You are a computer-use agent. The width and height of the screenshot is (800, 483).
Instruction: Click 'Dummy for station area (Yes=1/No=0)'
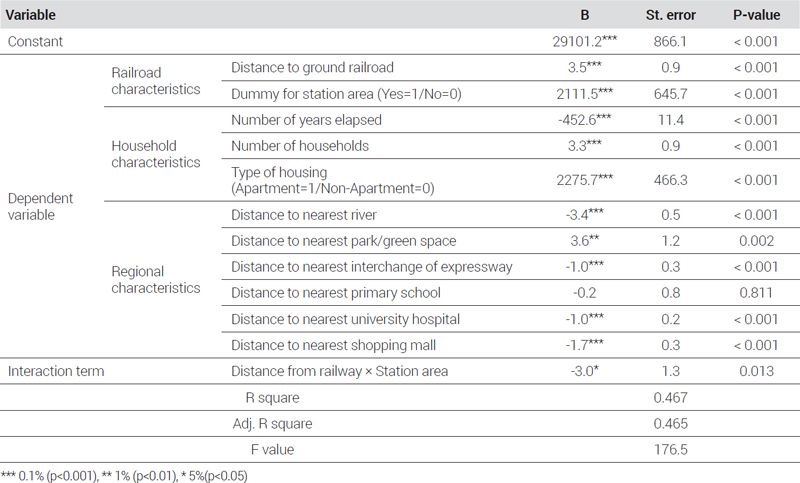point(346,94)
